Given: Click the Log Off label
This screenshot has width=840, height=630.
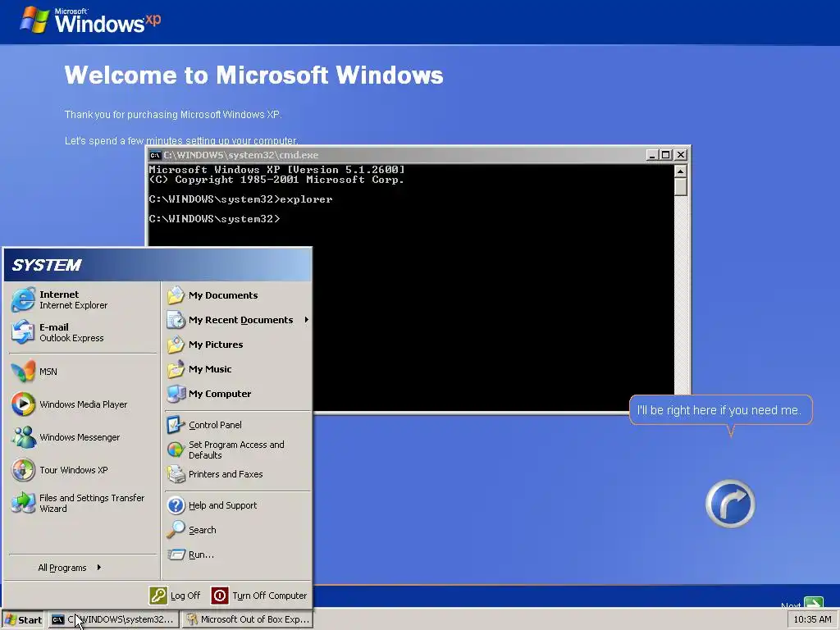Looking at the screenshot, I should 185,596.
